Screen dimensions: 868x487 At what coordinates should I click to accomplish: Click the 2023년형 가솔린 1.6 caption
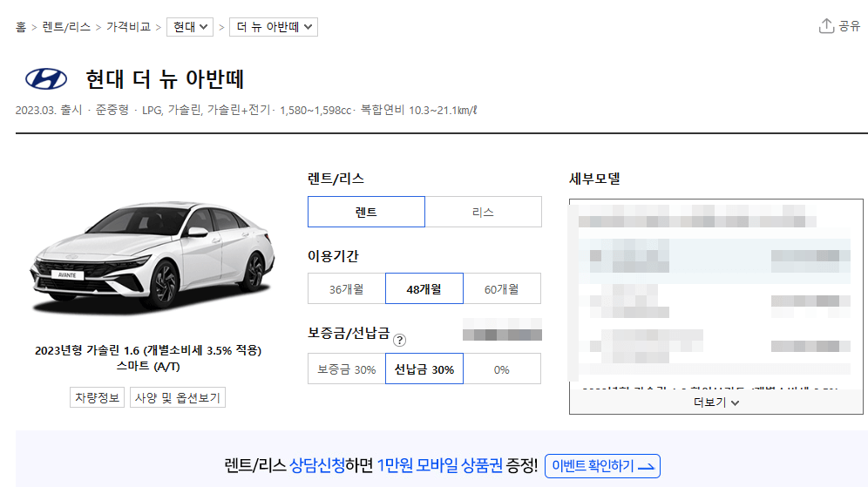[148, 350]
